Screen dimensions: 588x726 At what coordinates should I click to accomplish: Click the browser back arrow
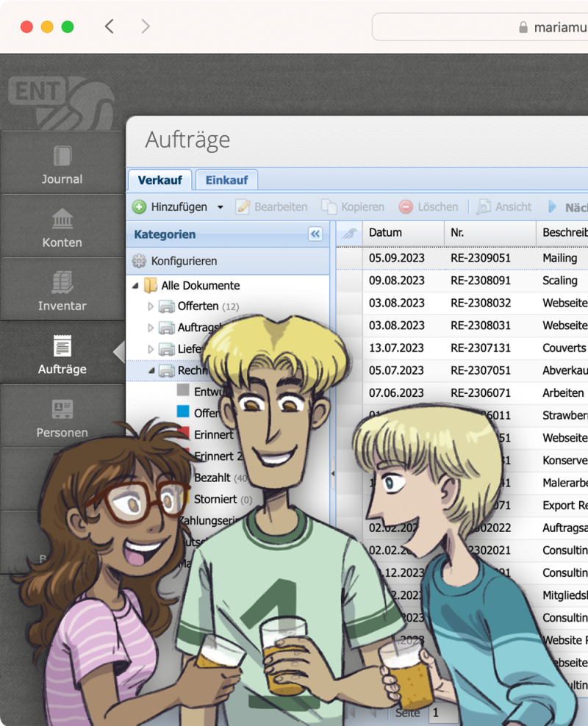pos(110,27)
